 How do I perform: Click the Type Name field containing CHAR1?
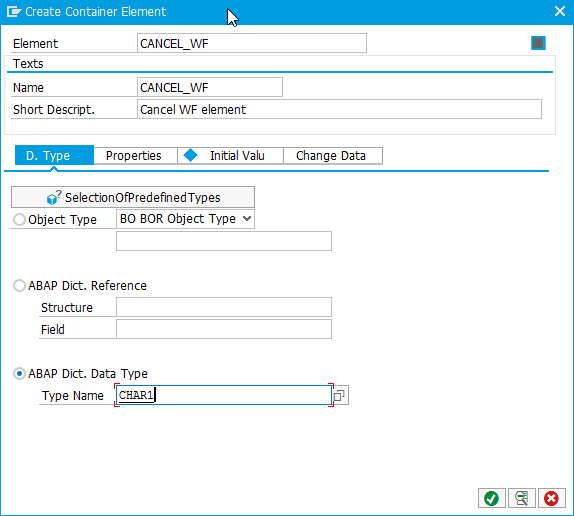pyautogui.click(x=224, y=395)
